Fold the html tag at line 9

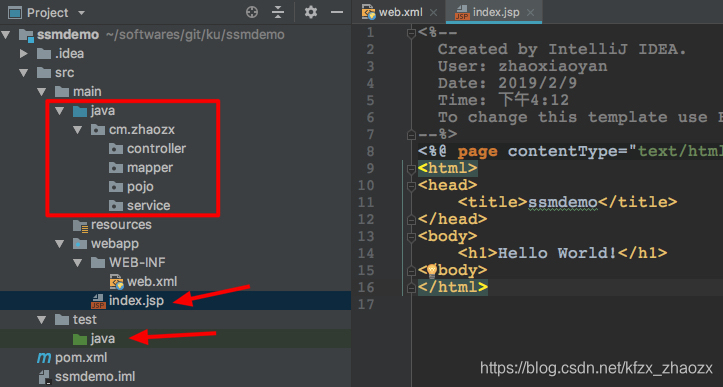pyautogui.click(x=411, y=169)
